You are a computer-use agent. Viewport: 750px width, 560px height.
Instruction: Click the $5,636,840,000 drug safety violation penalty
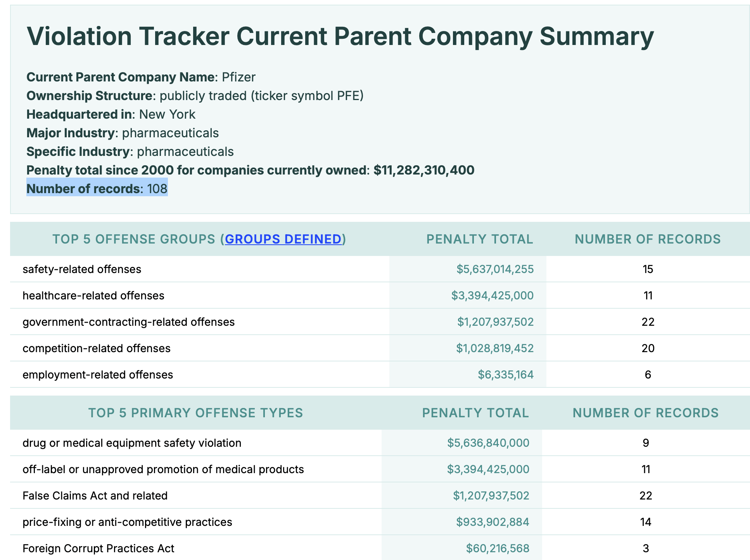(488, 443)
